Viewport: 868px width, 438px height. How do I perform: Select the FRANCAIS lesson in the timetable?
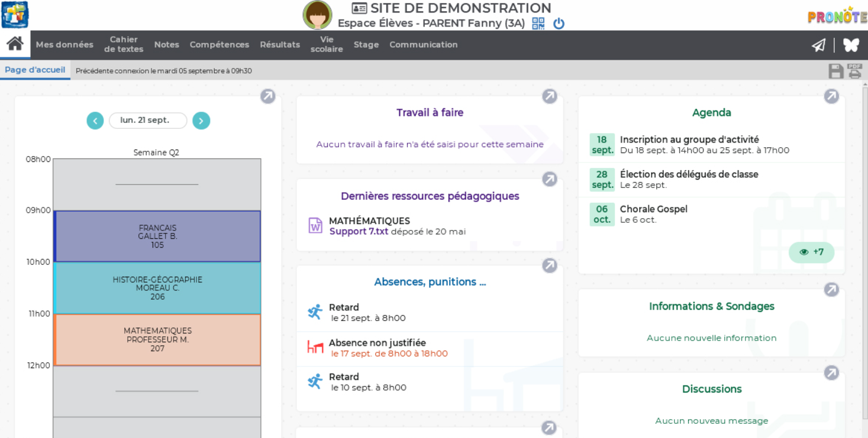[x=157, y=235]
